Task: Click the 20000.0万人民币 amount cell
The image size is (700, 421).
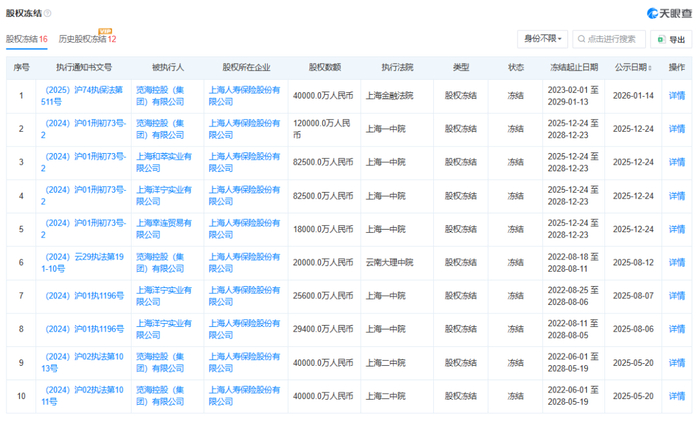Action: click(323, 263)
